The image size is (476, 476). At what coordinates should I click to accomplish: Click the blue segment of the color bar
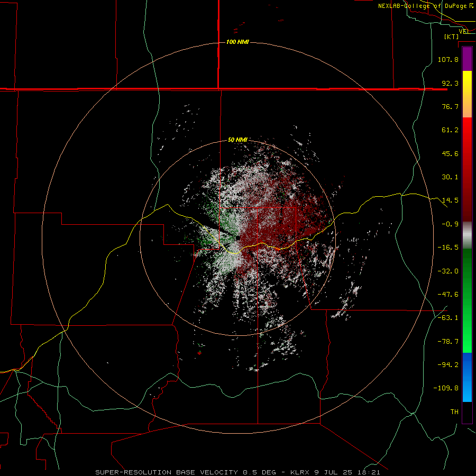click(x=467, y=377)
